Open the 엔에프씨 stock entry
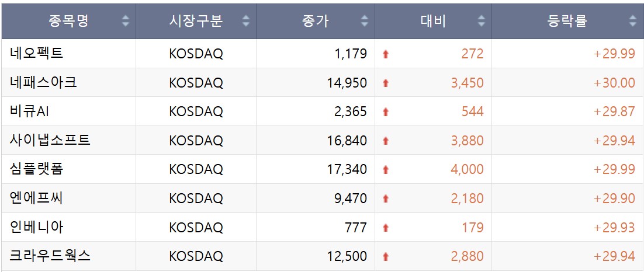The height and width of the screenshot is (272, 644). coord(37,198)
